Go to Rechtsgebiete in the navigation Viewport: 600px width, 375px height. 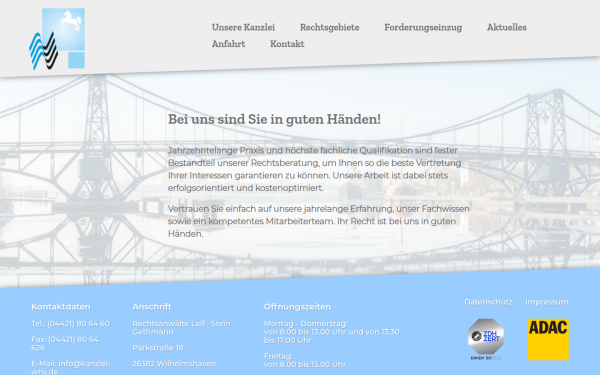(329, 28)
